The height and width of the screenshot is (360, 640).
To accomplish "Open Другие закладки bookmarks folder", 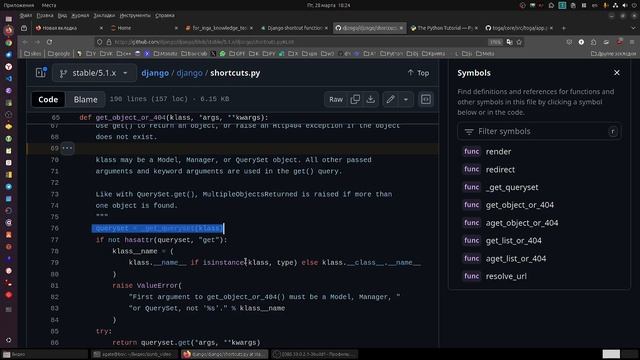I will [x=613, y=53].
